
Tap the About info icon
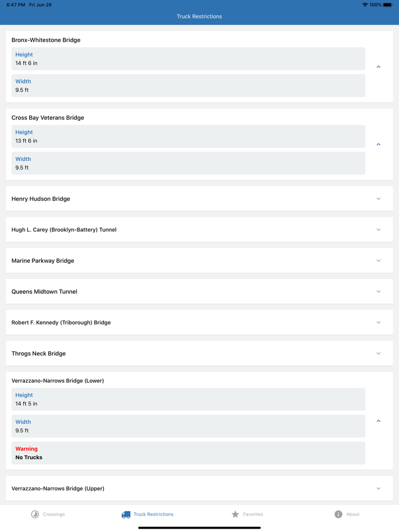[338, 514]
